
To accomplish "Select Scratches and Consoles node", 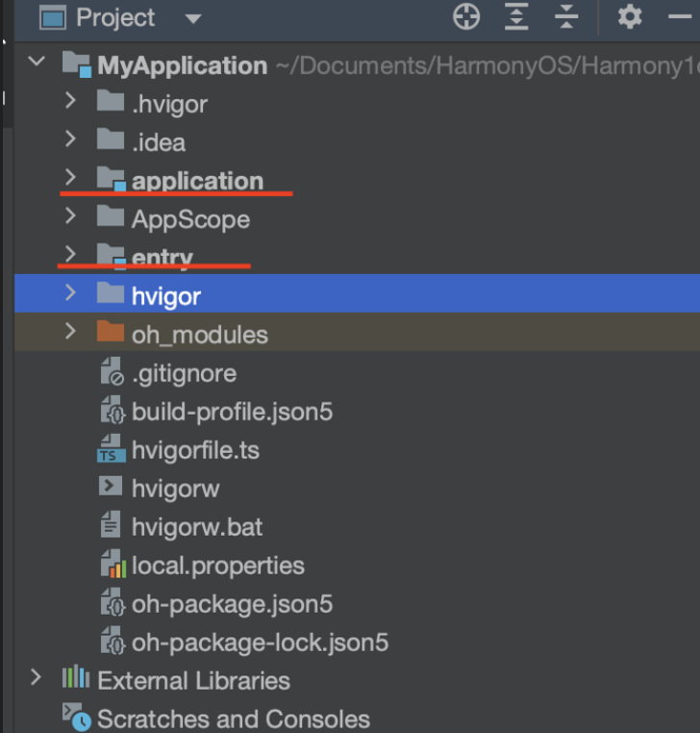I will [x=234, y=719].
